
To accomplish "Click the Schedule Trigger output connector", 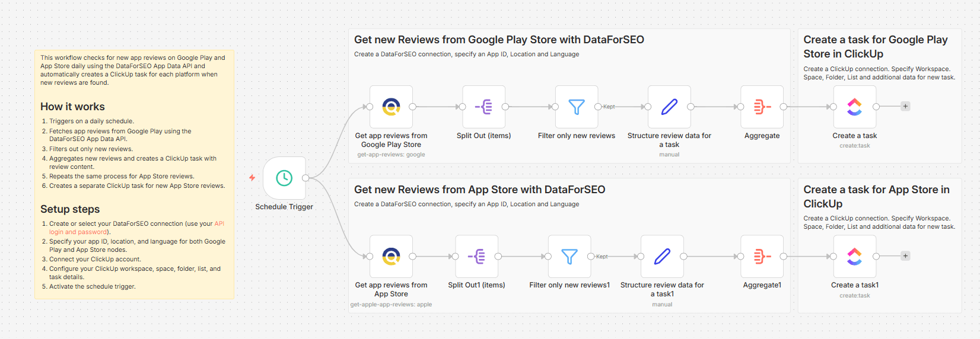I will coord(306,178).
